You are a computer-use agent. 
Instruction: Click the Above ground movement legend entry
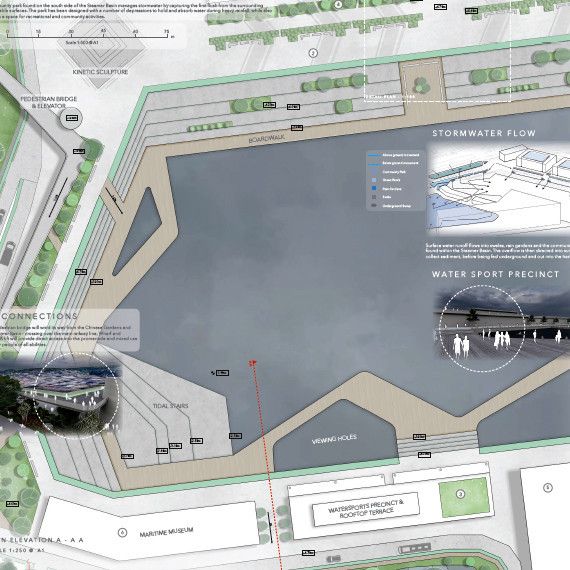click(x=394, y=155)
